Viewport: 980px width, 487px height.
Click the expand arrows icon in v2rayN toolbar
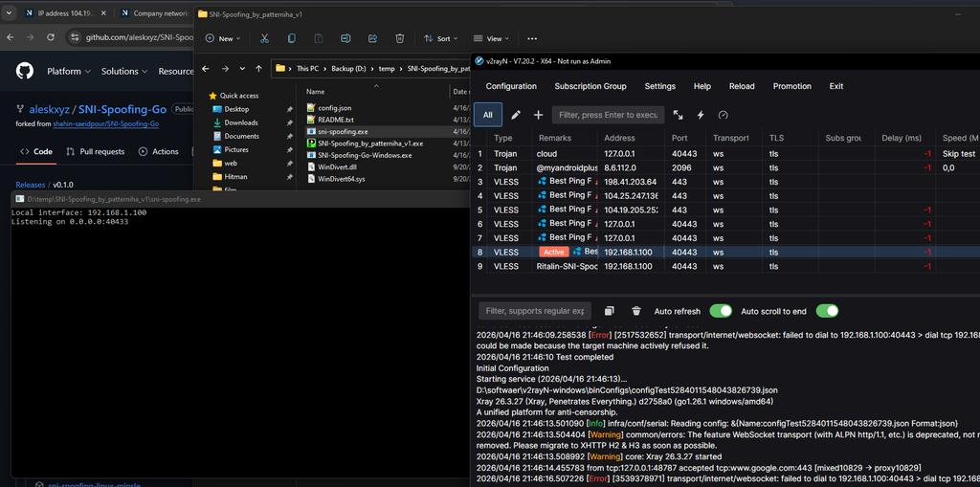pos(679,115)
